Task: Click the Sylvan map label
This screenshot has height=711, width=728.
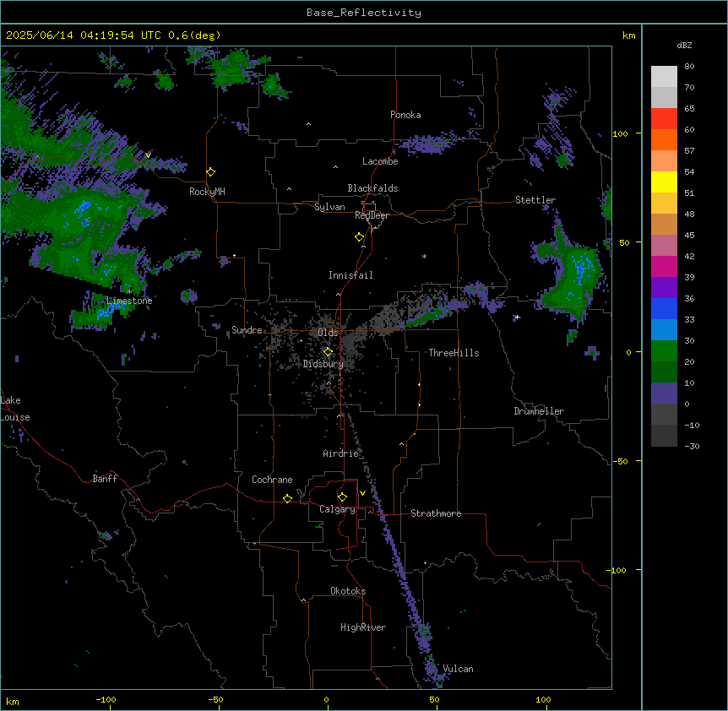Action: point(329,207)
